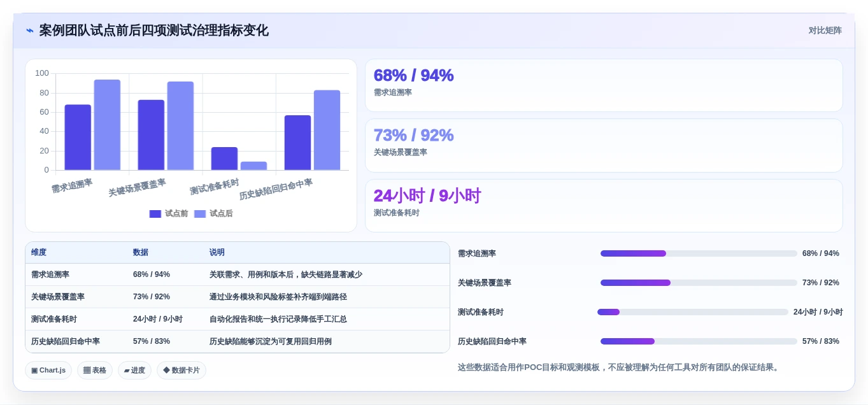The image size is (868, 405).
Task: Click the chart x-axis label 需求追溯率
Action: tap(72, 186)
